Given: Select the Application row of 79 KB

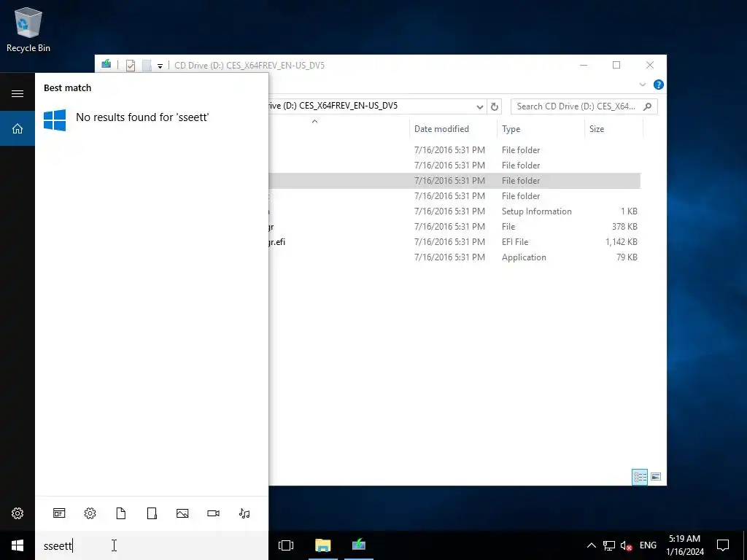Looking at the screenshot, I should 454,257.
